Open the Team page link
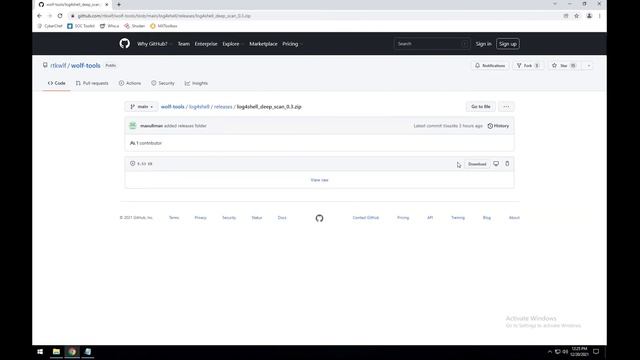The height and width of the screenshot is (360, 640). click(184, 44)
